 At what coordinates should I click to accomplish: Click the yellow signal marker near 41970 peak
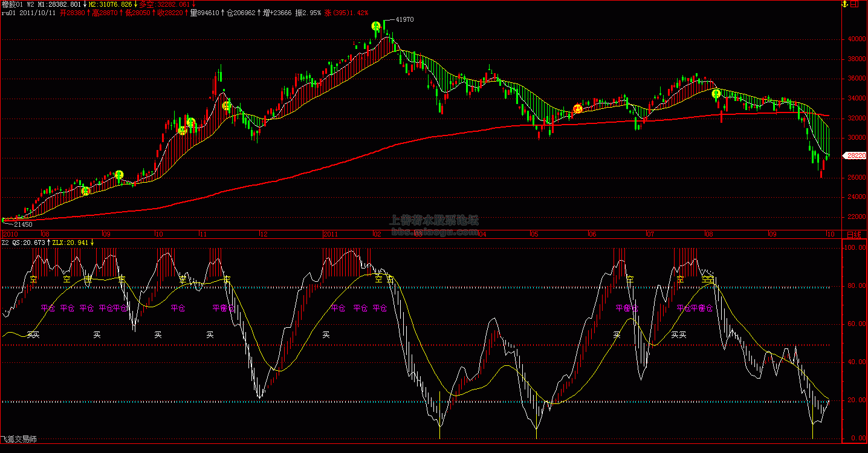point(375,26)
